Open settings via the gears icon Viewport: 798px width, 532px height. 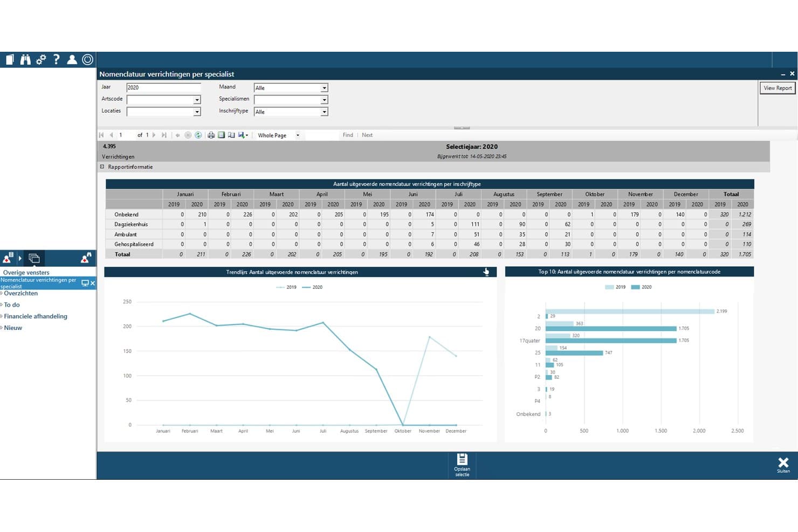click(41, 59)
